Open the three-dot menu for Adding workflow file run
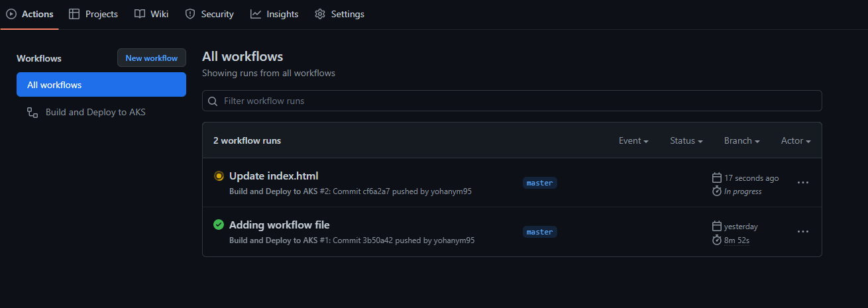 click(803, 232)
